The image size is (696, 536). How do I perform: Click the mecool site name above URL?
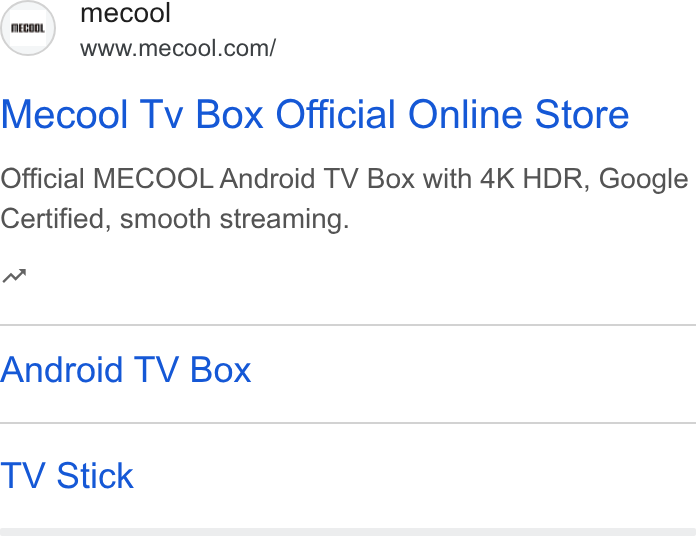click(x=126, y=13)
